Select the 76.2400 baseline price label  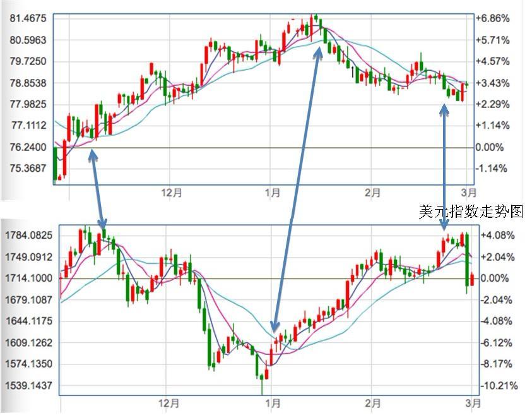pyautogui.click(x=28, y=147)
